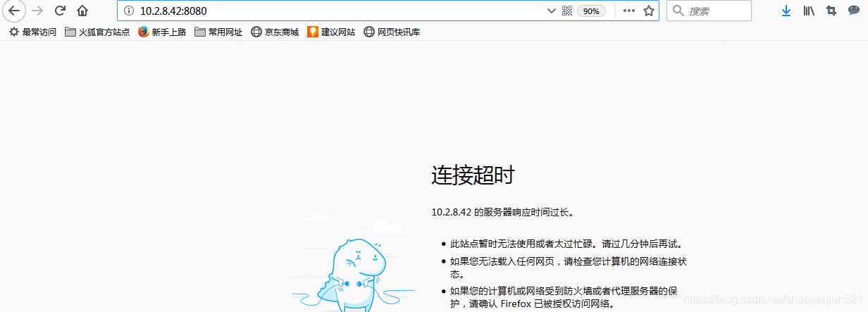Expand the address bar history dropdown arrow

(x=552, y=11)
